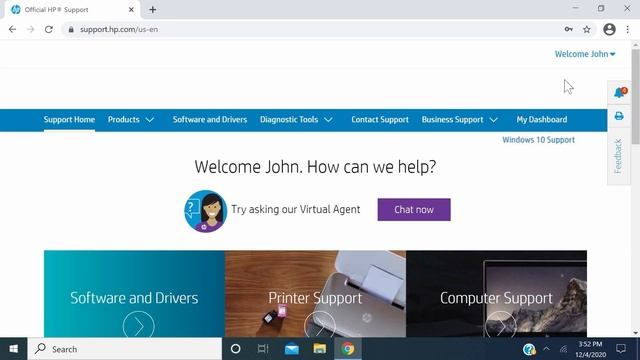
Task: Click the arrow circle under Software and Drivers
Action: (x=139, y=325)
